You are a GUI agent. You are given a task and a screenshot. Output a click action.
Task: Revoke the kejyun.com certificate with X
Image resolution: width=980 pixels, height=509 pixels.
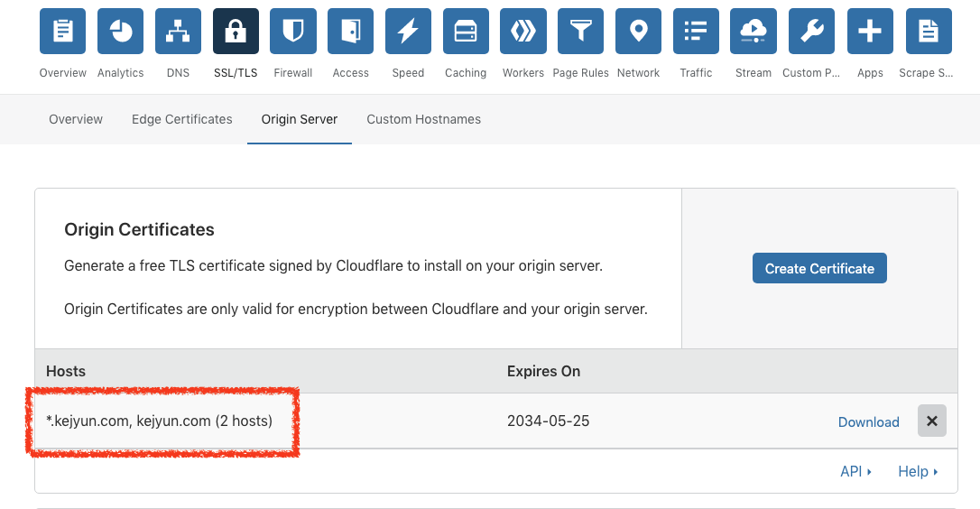pyautogui.click(x=932, y=421)
